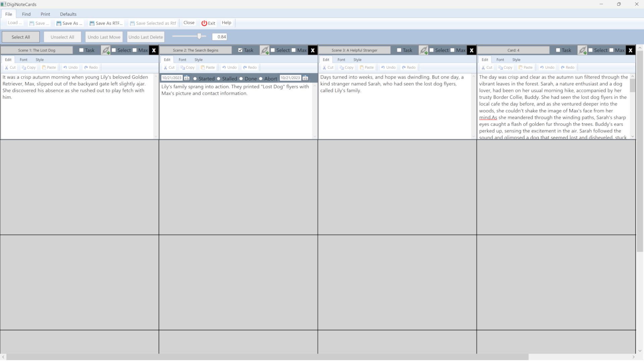Open the Defaults menu tab
The height and width of the screenshot is (362, 644).
coord(68,14)
